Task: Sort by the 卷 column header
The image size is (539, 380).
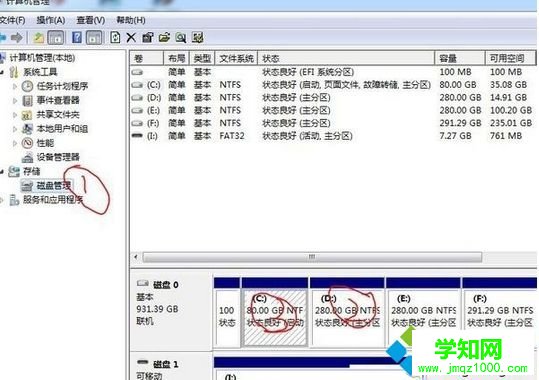Action: [x=147, y=58]
